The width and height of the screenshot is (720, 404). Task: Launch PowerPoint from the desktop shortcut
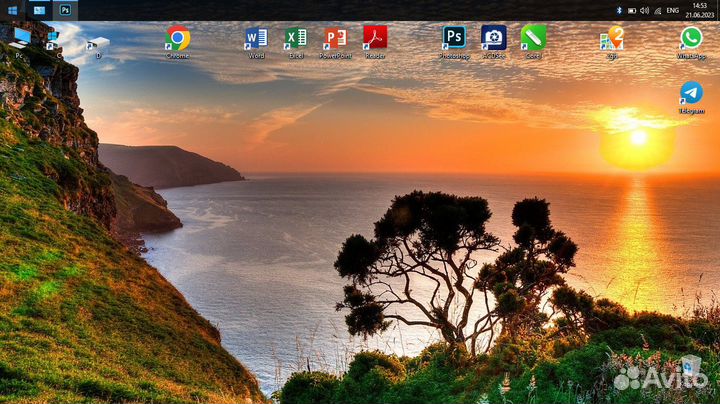pyautogui.click(x=335, y=42)
